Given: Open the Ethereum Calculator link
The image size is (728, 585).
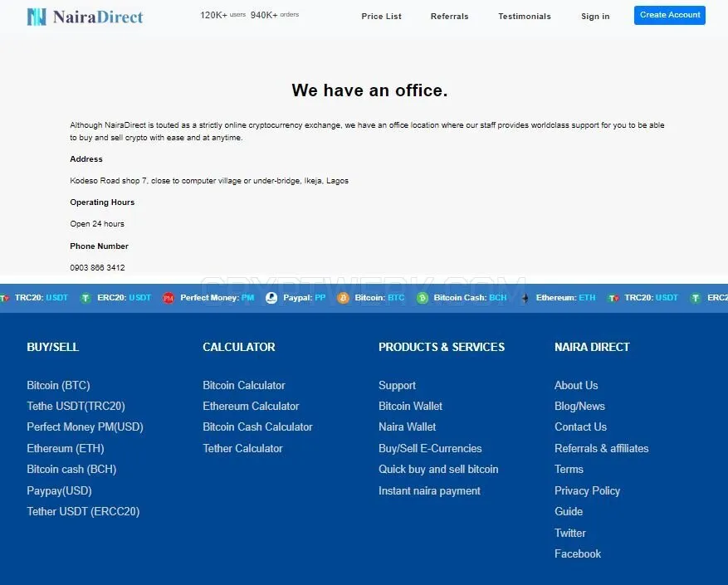Looking at the screenshot, I should pos(251,407).
